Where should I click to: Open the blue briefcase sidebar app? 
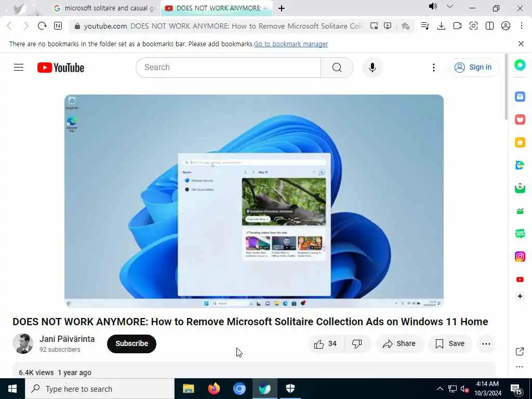(520, 97)
